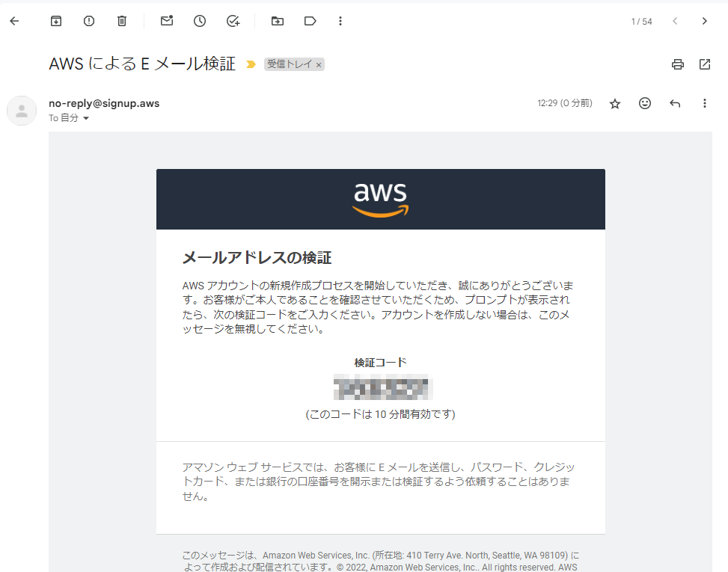Image resolution: width=728 pixels, height=572 pixels.
Task: Open email in new window
Action: pyautogui.click(x=705, y=64)
